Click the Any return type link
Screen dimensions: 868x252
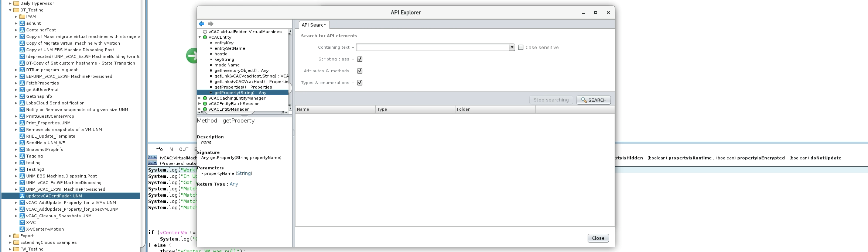tap(234, 184)
